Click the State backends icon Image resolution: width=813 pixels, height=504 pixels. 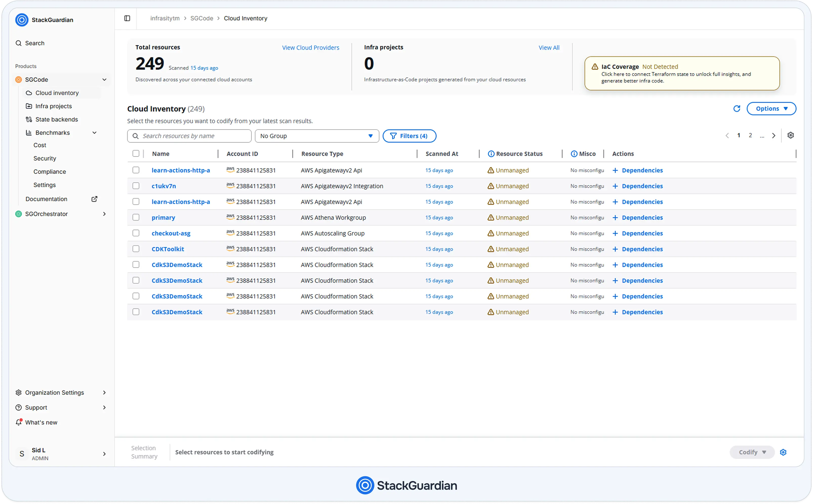coord(29,119)
